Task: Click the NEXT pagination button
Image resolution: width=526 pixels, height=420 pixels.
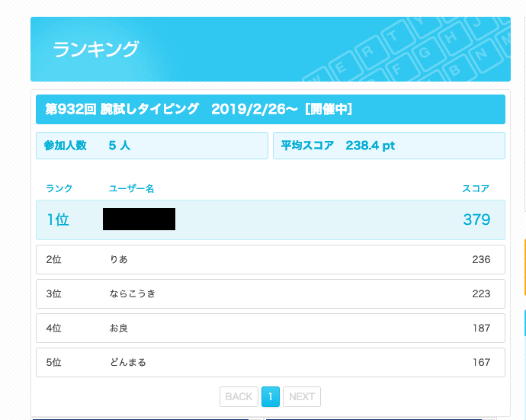Action: 302,396
